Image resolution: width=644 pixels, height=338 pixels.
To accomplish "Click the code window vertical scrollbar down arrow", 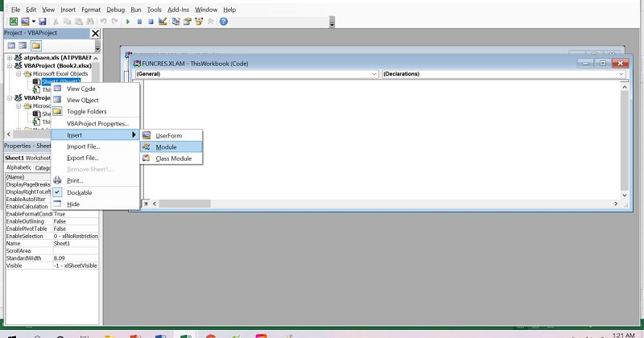I will pos(625,195).
